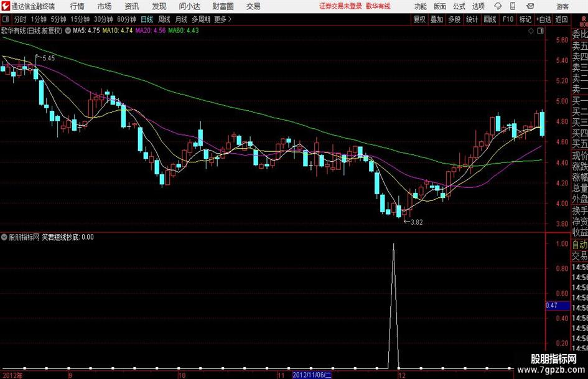Open the mail envelope icon

(x=530, y=6)
